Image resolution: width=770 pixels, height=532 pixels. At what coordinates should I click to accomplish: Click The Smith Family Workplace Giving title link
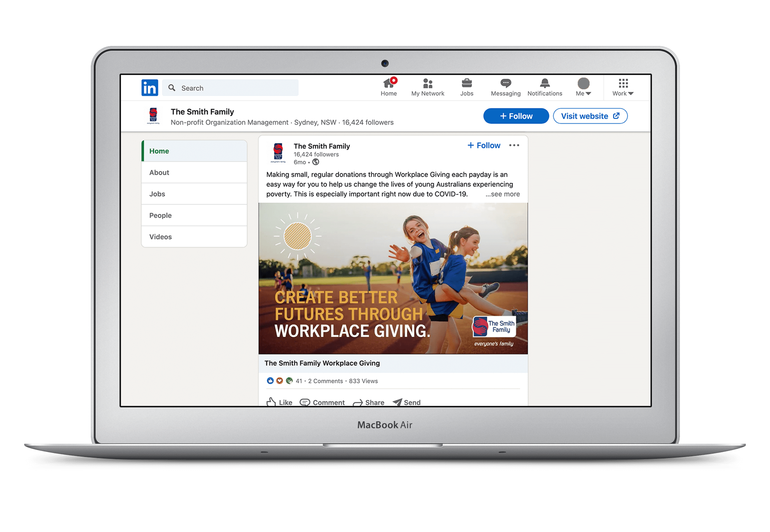click(322, 363)
